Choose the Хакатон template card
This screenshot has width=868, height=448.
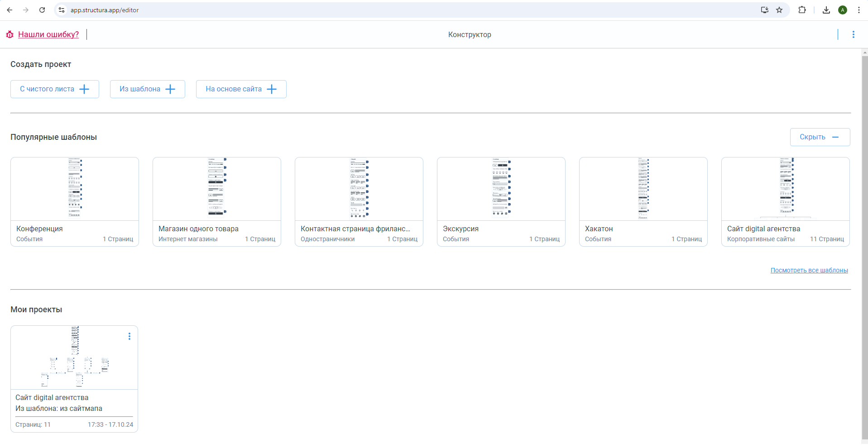click(643, 201)
